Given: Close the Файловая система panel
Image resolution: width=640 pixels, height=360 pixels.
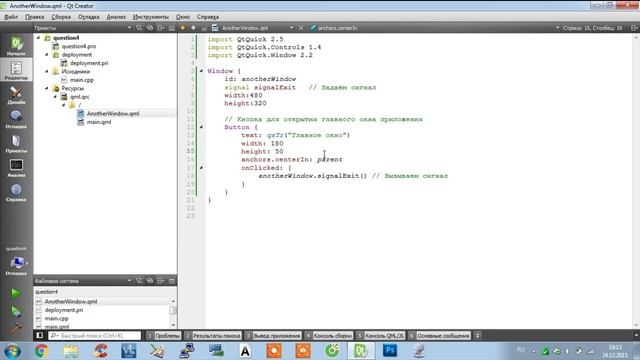Looking at the screenshot, I should pos(171,281).
